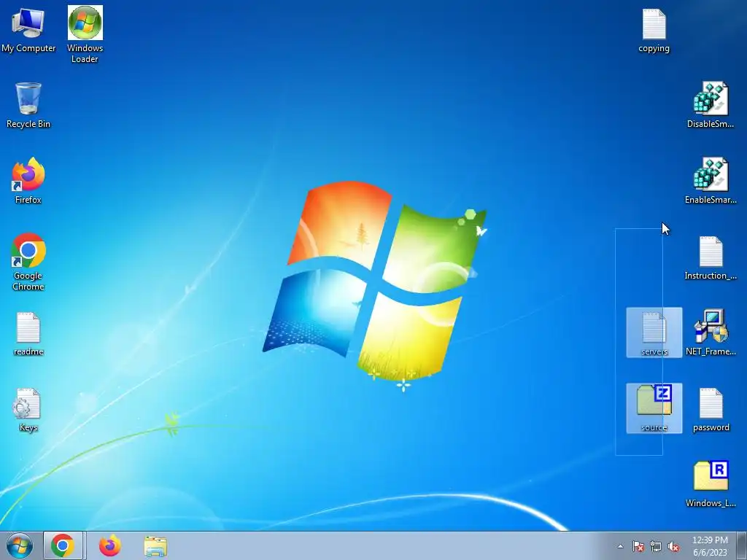Switch to Chrome in the taskbar
747x560 pixels.
coord(63,545)
